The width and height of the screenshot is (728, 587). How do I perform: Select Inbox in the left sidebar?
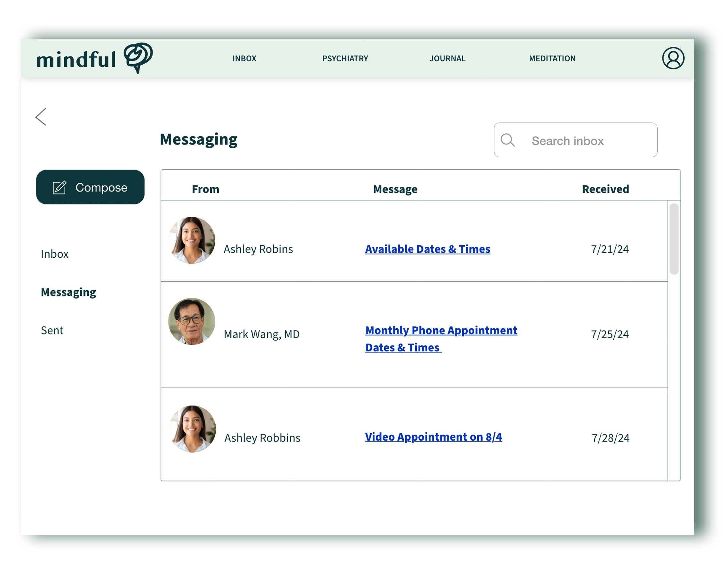(x=54, y=254)
